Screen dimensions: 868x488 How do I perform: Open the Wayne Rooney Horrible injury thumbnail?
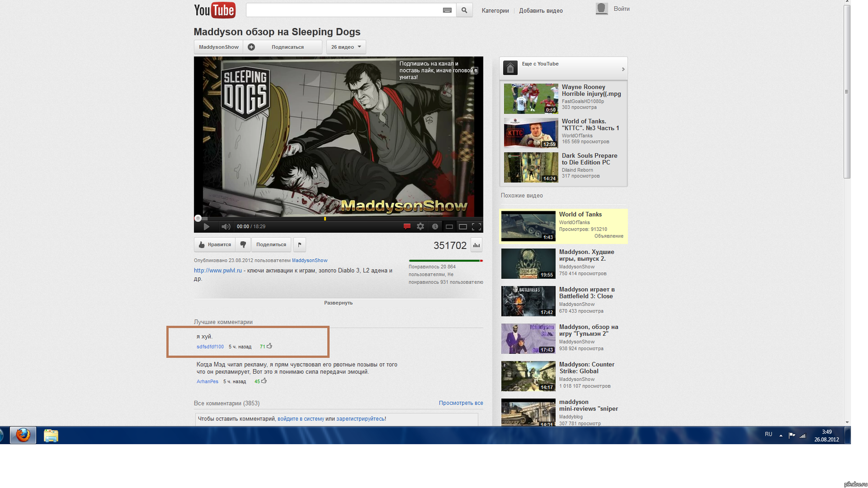[531, 99]
